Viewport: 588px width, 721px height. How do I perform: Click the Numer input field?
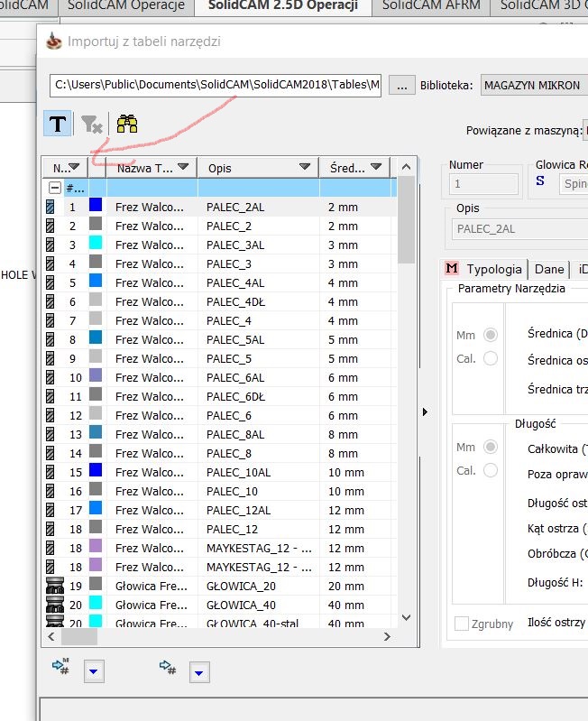click(483, 184)
